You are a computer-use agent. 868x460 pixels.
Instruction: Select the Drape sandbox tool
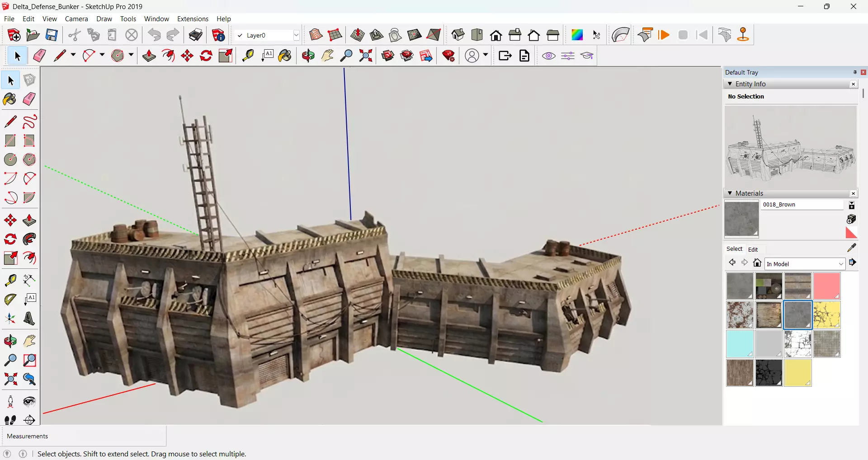click(x=396, y=35)
